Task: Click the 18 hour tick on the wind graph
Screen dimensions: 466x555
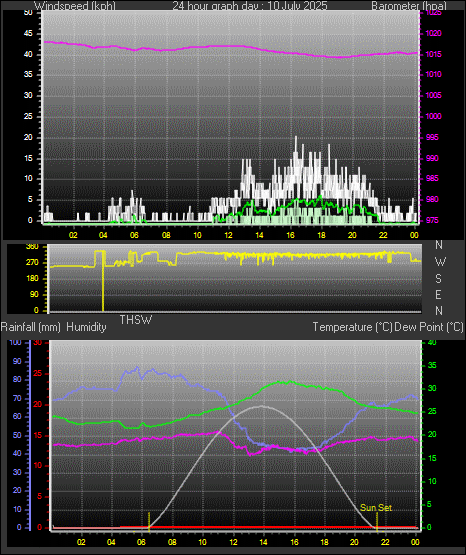Action: [321, 235]
